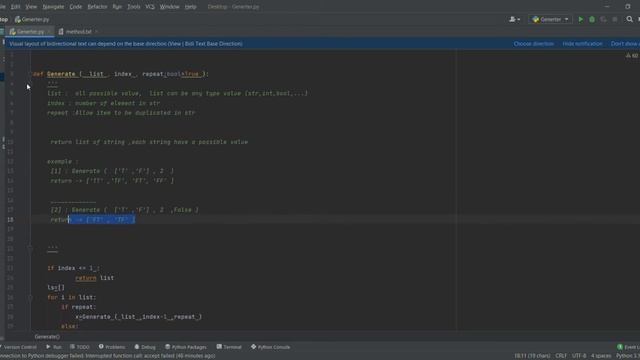Open the Python Console tool window
This screenshot has height=360, width=640.
coord(270,347)
